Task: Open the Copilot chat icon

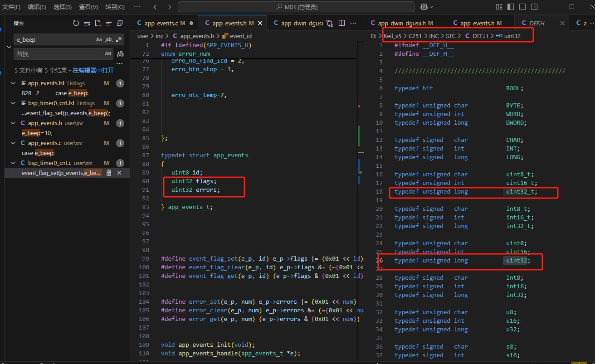Action: tap(424, 7)
